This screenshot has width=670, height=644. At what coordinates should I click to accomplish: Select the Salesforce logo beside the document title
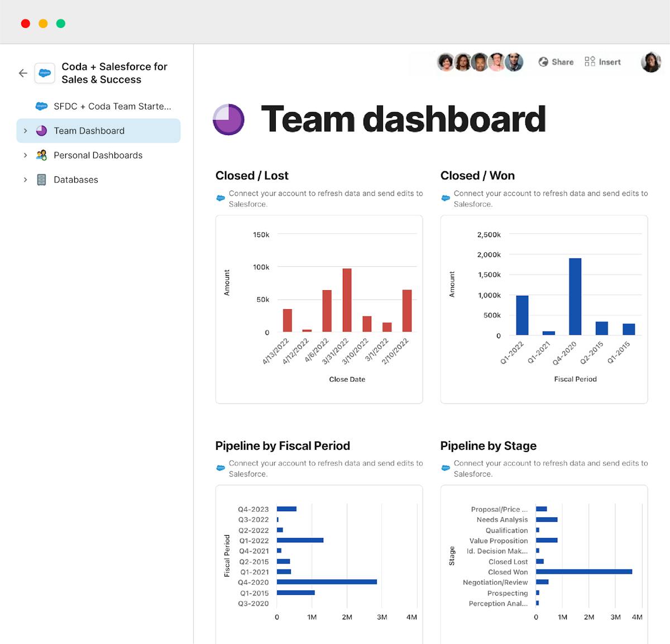tap(45, 73)
